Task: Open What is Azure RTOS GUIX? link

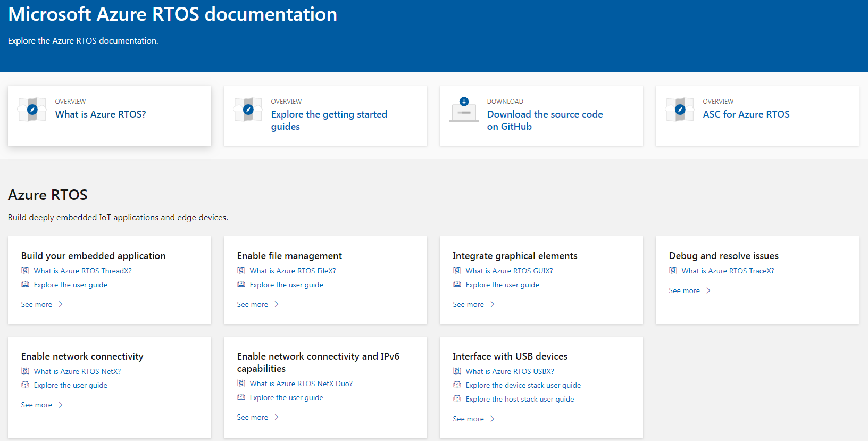Action: [510, 271]
